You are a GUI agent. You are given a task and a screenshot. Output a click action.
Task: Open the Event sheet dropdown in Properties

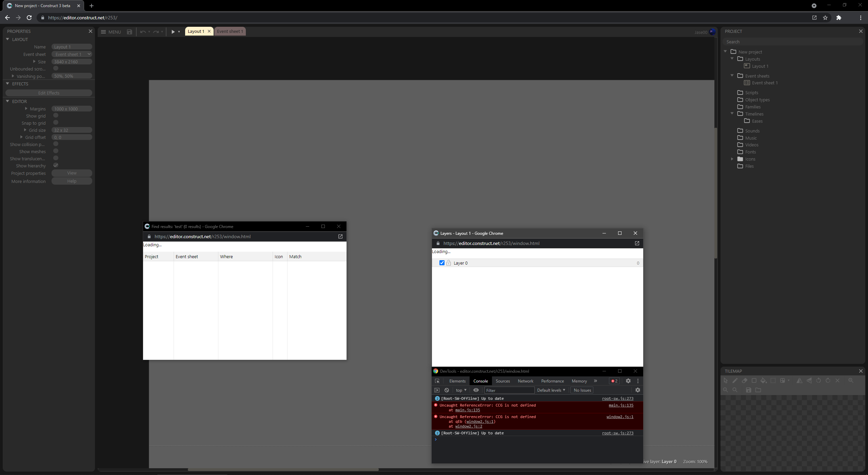(72, 54)
